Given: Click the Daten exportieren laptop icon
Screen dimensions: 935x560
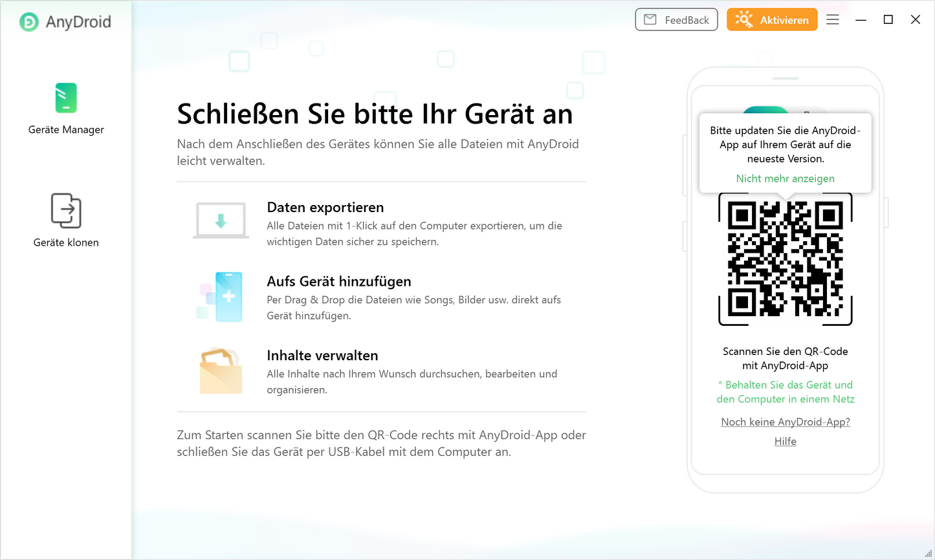Looking at the screenshot, I should (x=221, y=221).
